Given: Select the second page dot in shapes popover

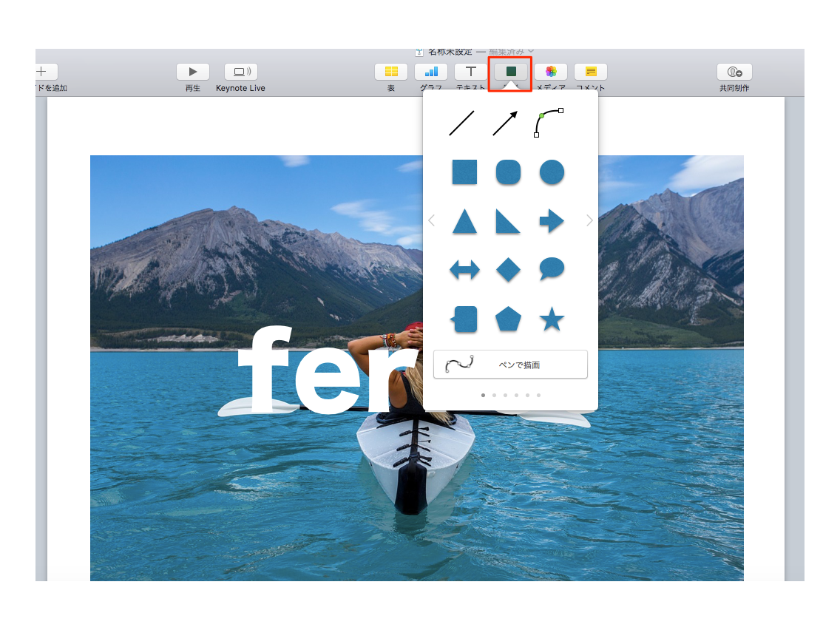Looking at the screenshot, I should tap(494, 396).
